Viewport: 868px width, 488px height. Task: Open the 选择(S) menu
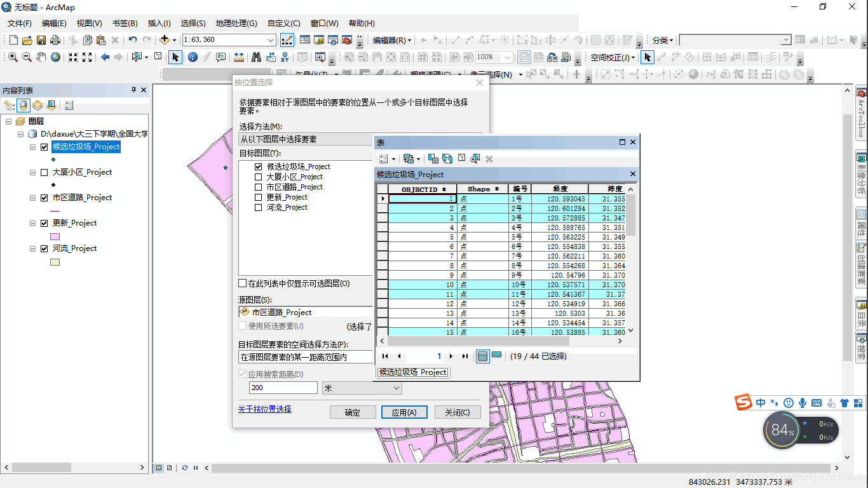point(193,24)
